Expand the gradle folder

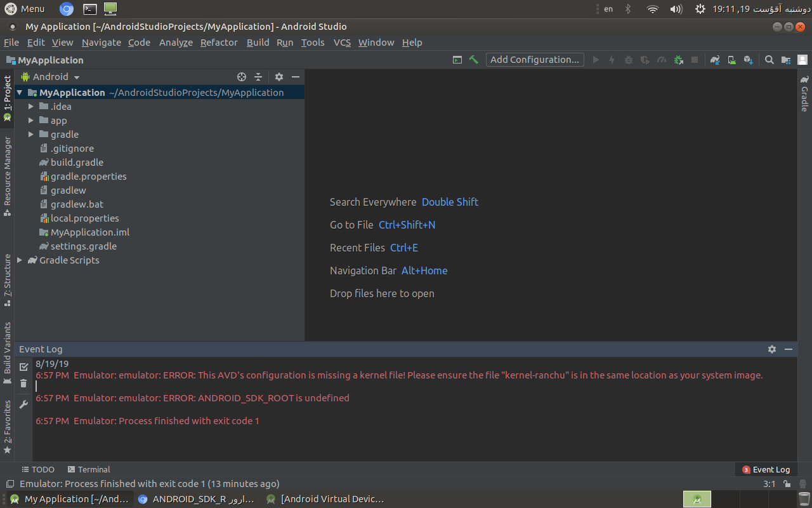pos(31,135)
